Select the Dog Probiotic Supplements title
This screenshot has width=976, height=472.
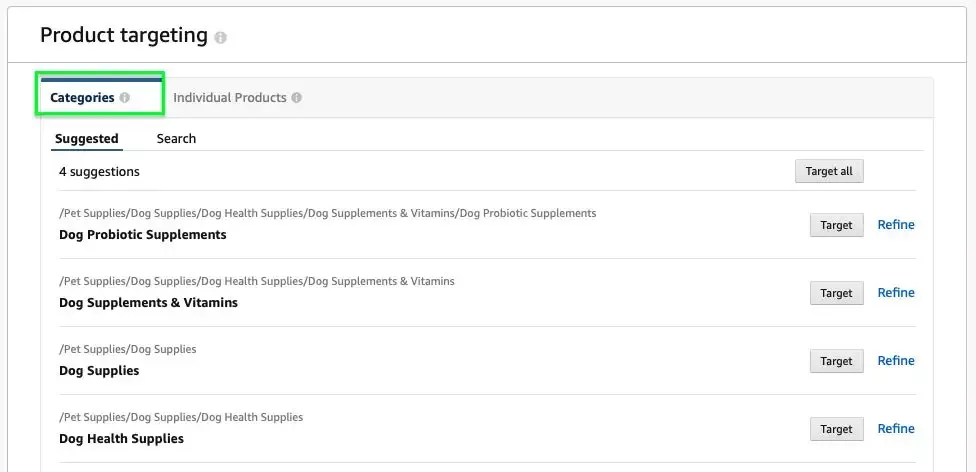(143, 235)
